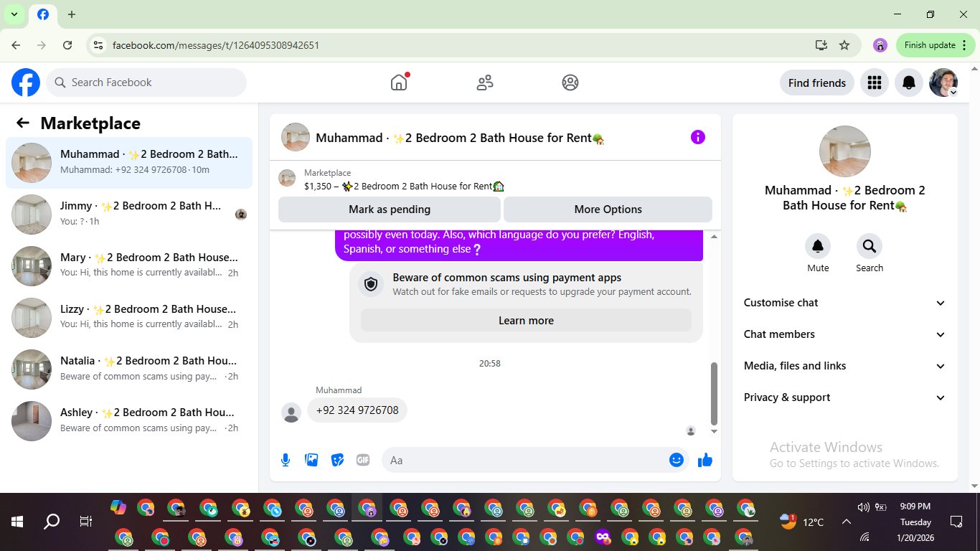Image resolution: width=980 pixels, height=551 pixels.
Task: Open the Facebook logo home link
Action: [26, 83]
